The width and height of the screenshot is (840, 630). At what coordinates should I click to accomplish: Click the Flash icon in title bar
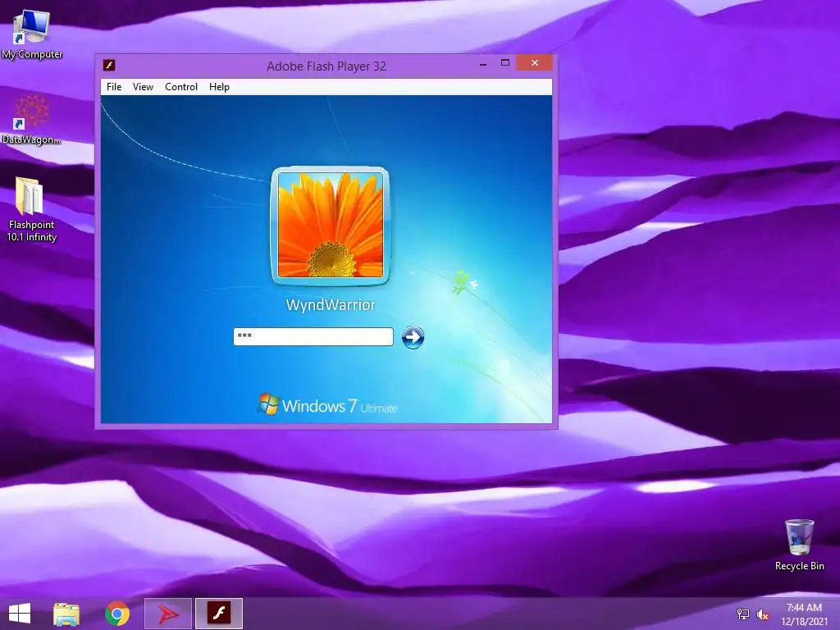[x=109, y=66]
